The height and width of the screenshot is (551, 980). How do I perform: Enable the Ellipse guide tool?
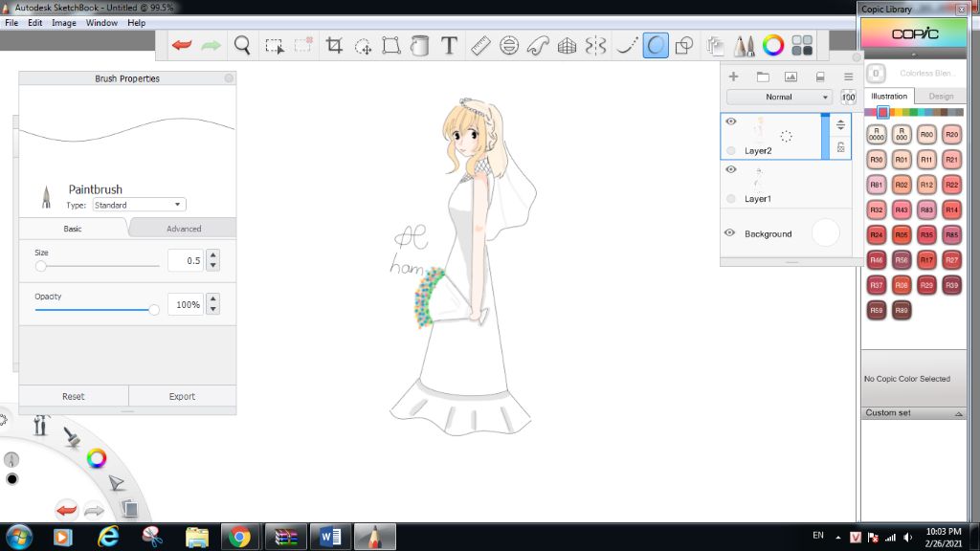click(509, 45)
